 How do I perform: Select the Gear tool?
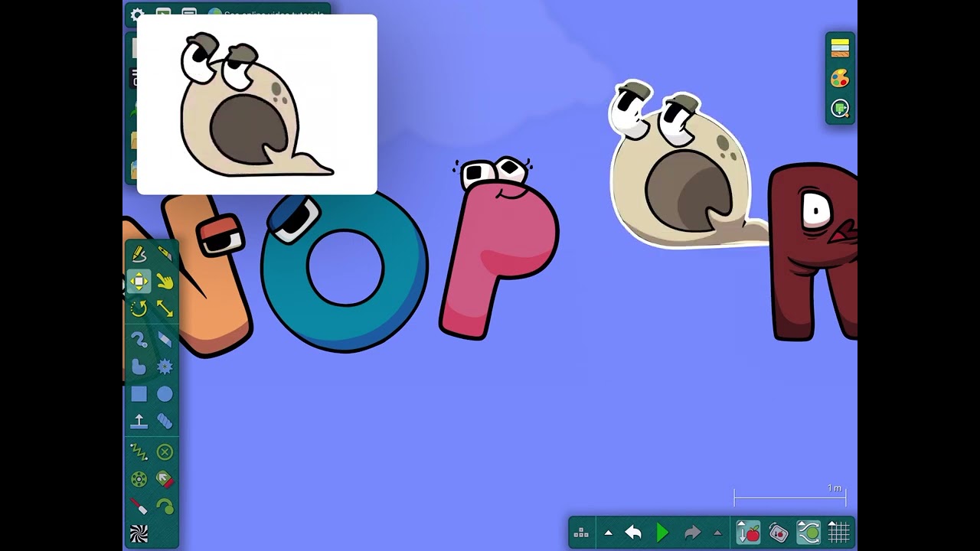click(165, 367)
